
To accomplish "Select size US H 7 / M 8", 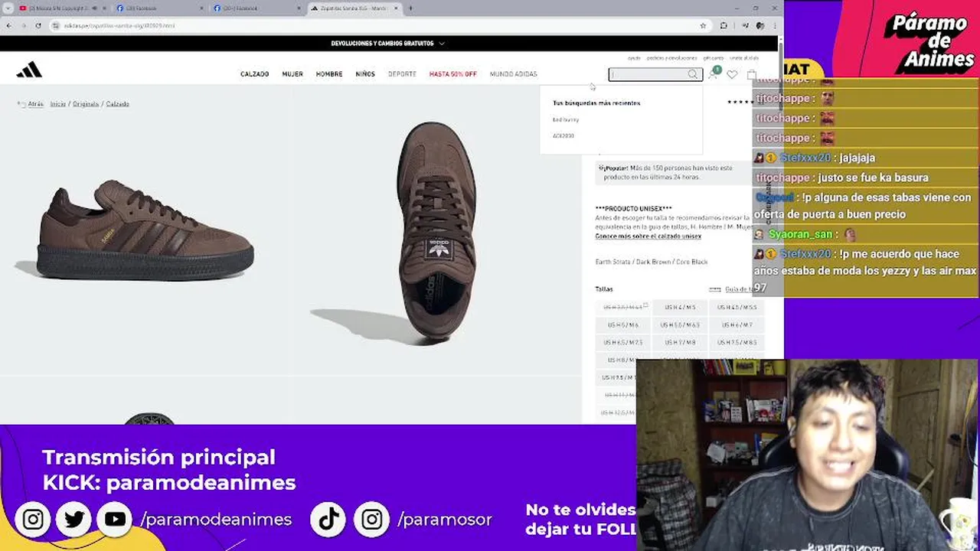I will pyautogui.click(x=680, y=342).
